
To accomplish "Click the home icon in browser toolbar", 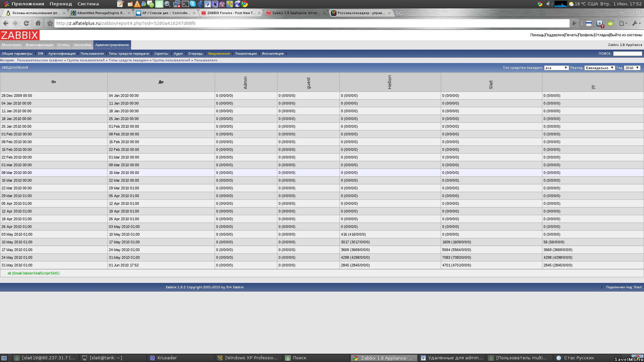I will (38, 23).
